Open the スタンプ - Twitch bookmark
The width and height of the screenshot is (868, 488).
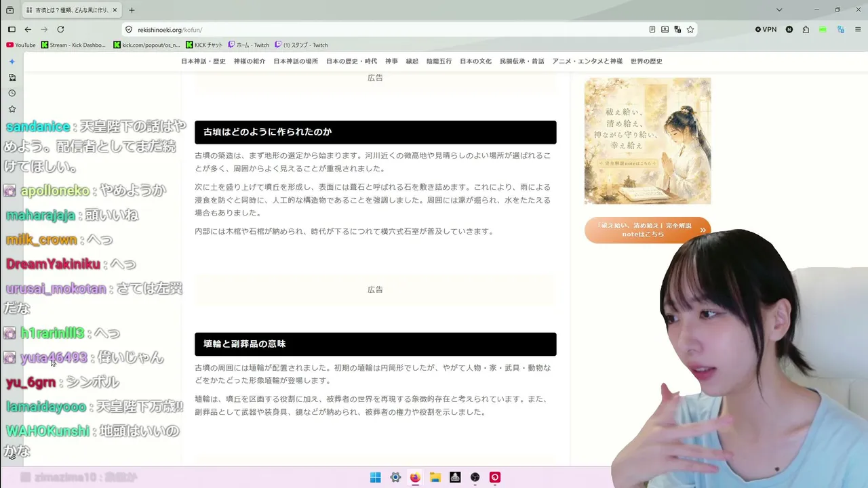click(x=302, y=45)
